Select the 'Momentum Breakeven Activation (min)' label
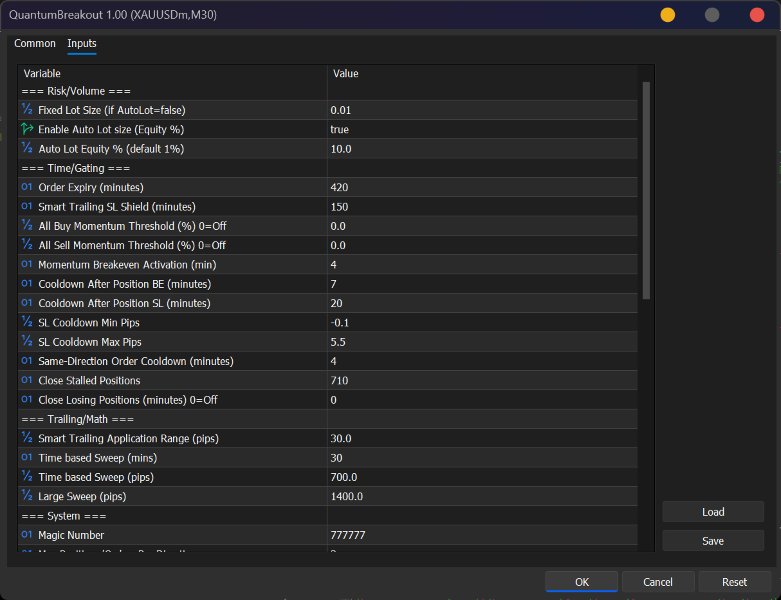 coord(127,265)
